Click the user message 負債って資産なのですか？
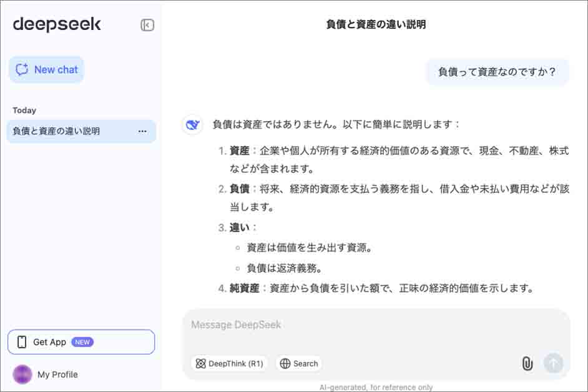This screenshot has width=588, height=392. [497, 72]
